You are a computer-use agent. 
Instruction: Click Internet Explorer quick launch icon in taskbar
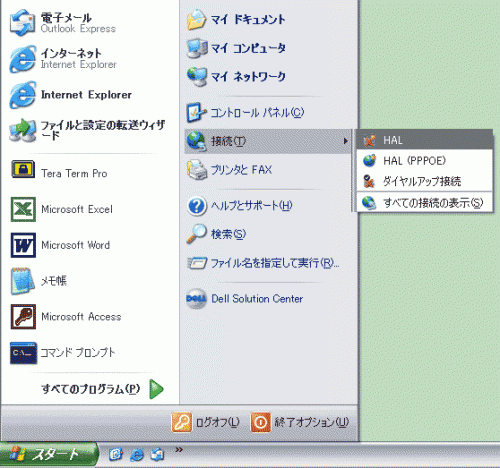137,455
